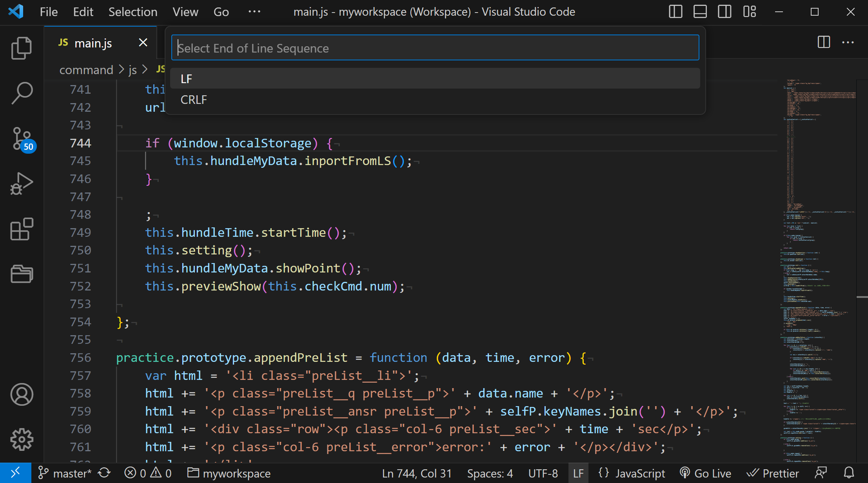This screenshot has height=483, width=868.
Task: Click the VS Code logo icon
Action: (x=16, y=12)
